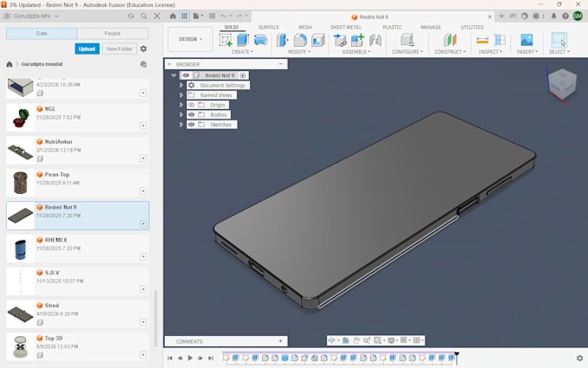
Task: Open the notifications bell
Action: (x=553, y=16)
